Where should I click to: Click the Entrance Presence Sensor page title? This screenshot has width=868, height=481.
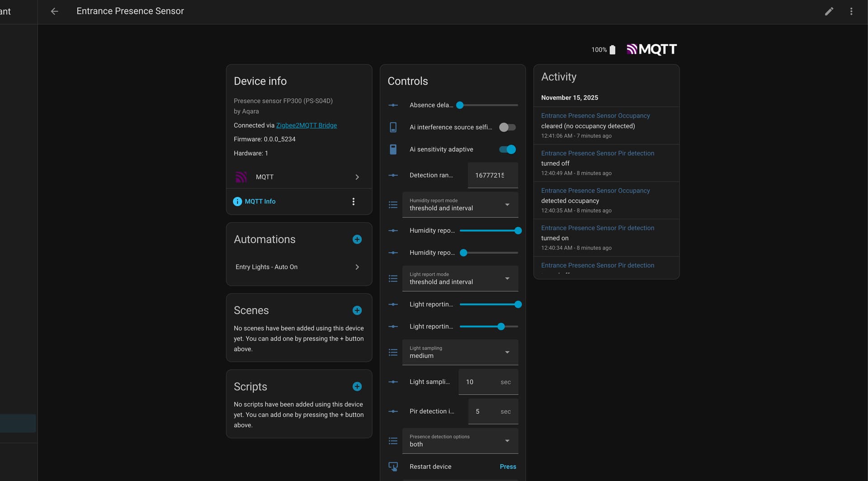130,11
